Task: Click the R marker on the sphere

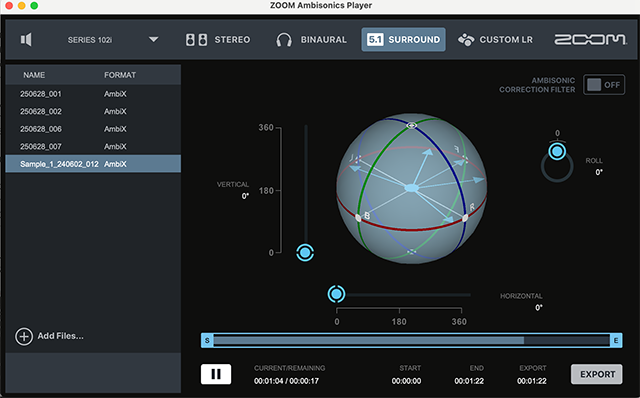Action: pos(472,207)
